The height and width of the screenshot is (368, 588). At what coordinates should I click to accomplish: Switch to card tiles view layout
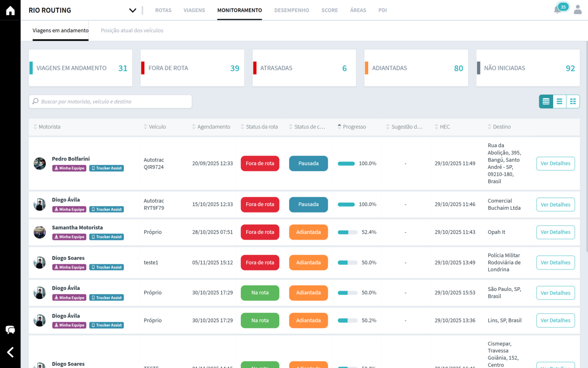pos(573,102)
